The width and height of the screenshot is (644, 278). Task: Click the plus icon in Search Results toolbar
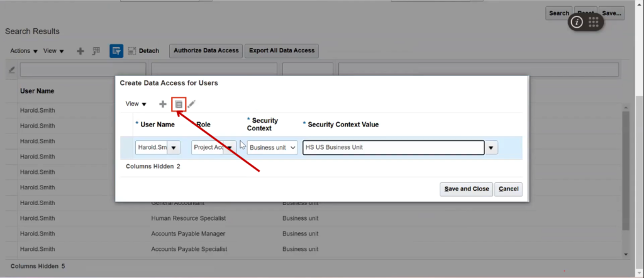pyautogui.click(x=80, y=51)
